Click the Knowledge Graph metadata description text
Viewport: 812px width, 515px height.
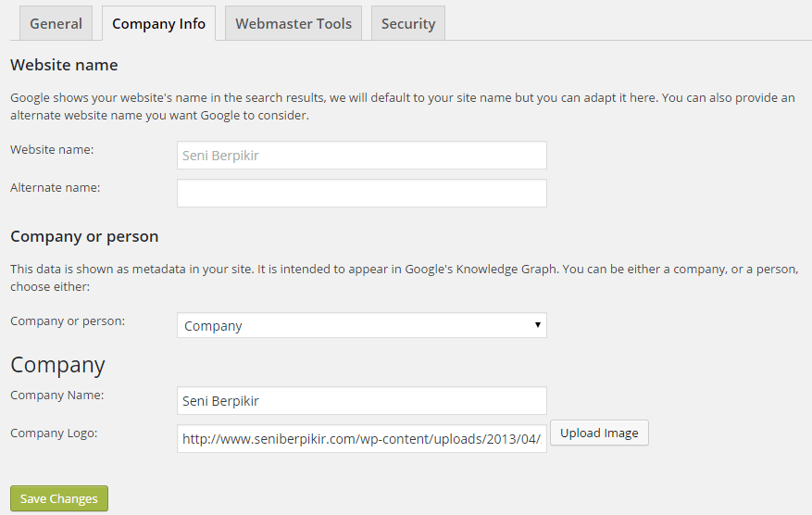pos(403,278)
